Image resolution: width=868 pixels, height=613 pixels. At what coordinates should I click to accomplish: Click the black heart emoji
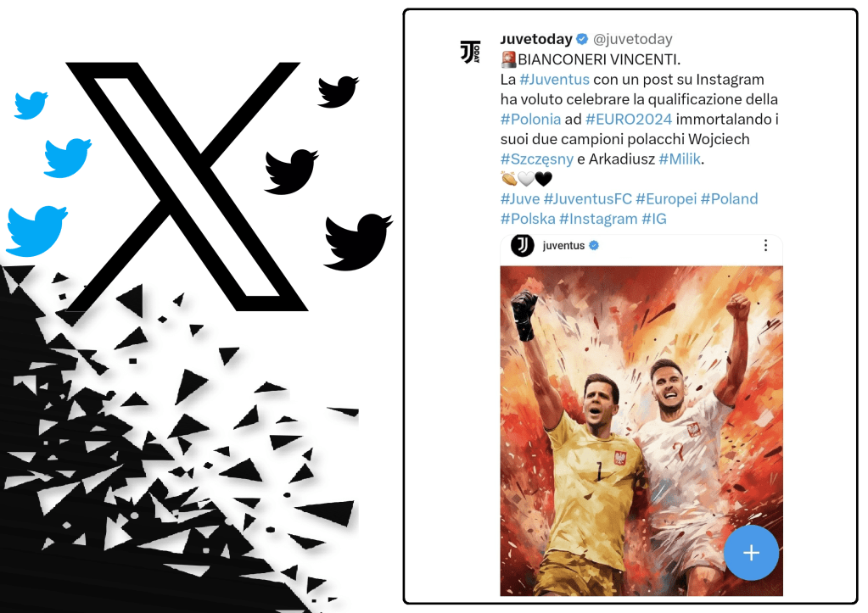click(544, 179)
